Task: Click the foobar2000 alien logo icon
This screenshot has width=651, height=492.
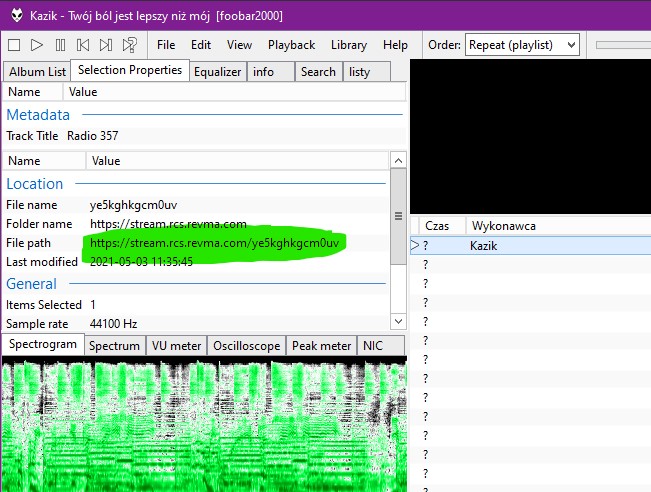Action: [x=17, y=16]
